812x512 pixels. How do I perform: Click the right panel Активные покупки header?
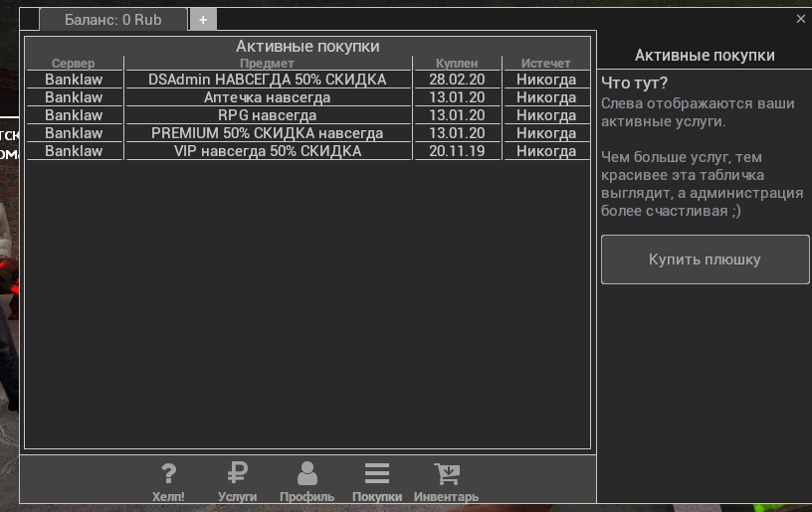(x=705, y=56)
